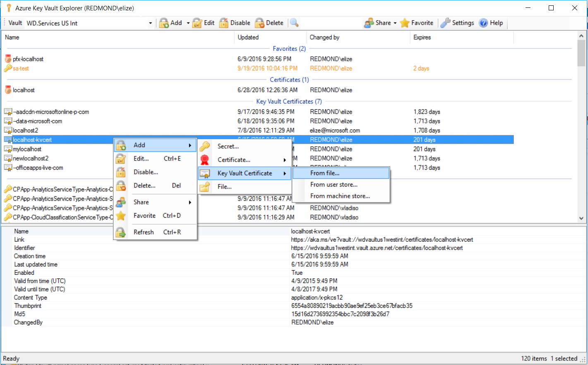
Task: Click the CPApp-CloudClassificationServiceType key icon
Action: pos(8,217)
